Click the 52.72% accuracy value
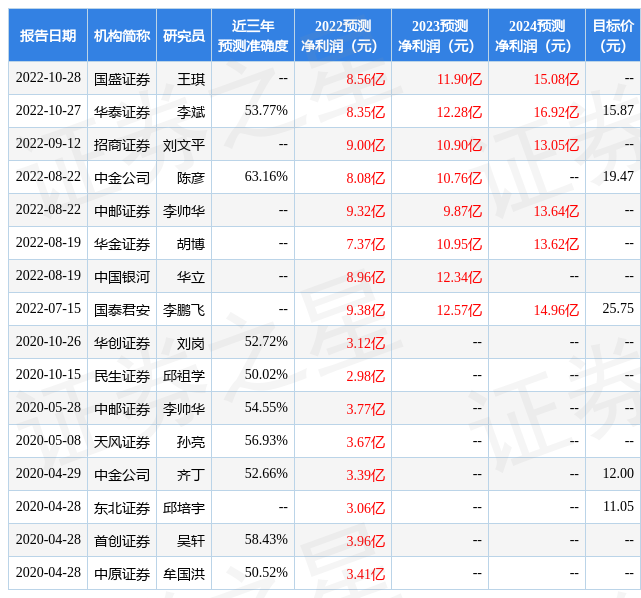The width and height of the screenshot is (641, 598). click(266, 342)
